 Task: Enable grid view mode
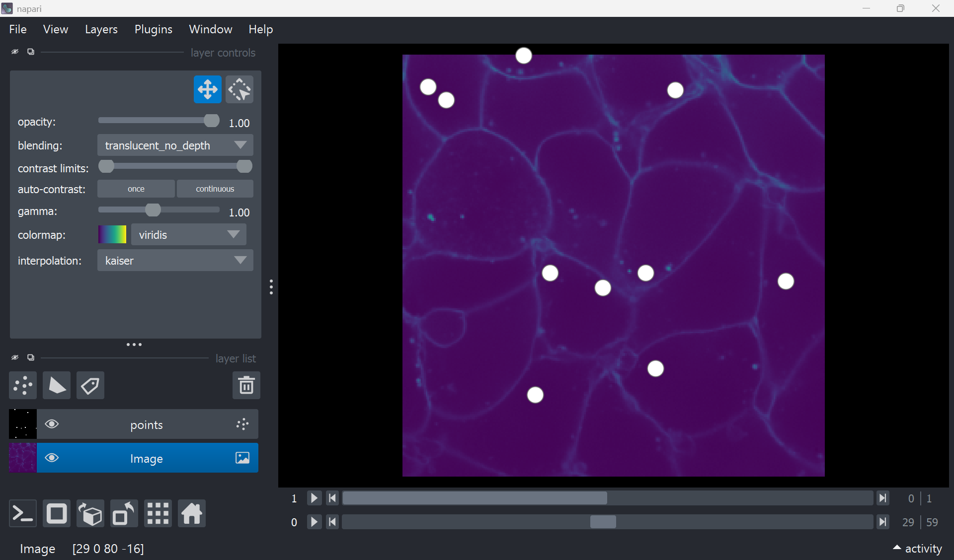pyautogui.click(x=158, y=513)
